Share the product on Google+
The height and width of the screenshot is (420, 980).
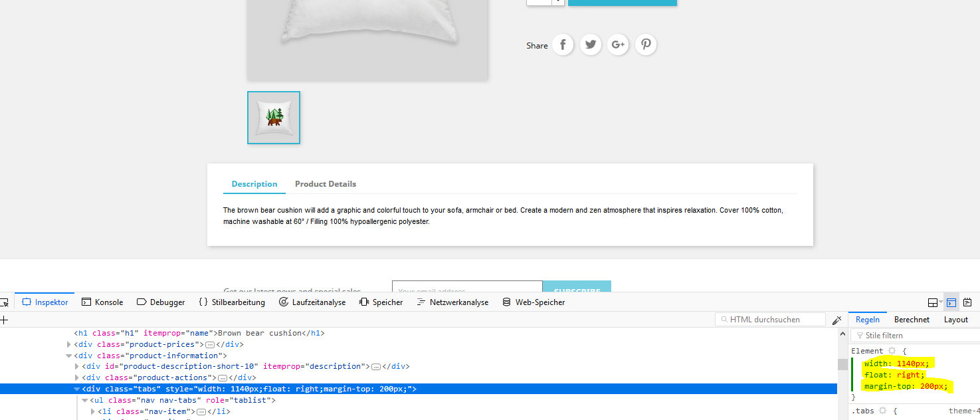[618, 45]
